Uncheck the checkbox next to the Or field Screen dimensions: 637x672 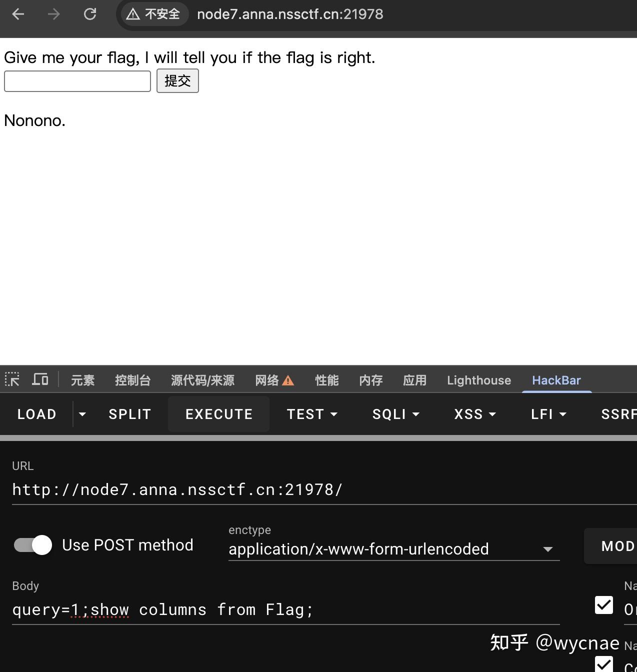coord(603,605)
